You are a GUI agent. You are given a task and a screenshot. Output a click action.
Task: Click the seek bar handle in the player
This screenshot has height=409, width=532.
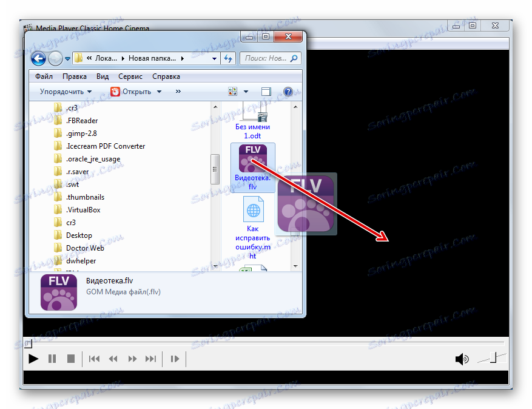pyautogui.click(x=28, y=343)
